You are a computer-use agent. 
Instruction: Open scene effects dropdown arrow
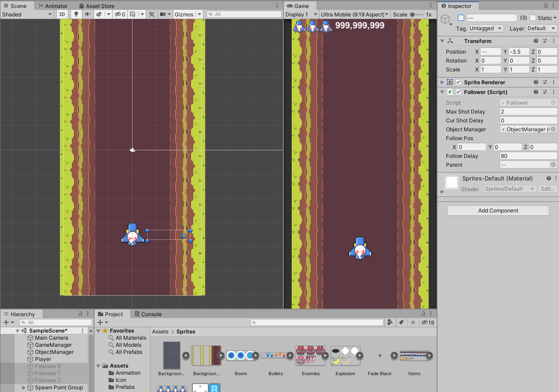(109, 14)
